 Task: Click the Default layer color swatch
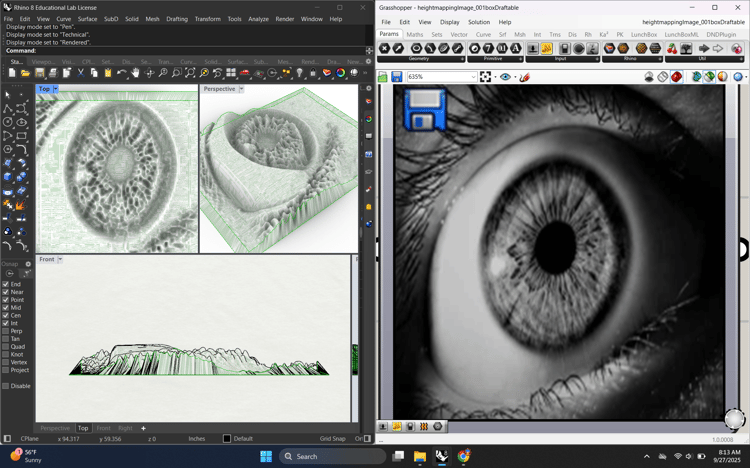coord(227,439)
